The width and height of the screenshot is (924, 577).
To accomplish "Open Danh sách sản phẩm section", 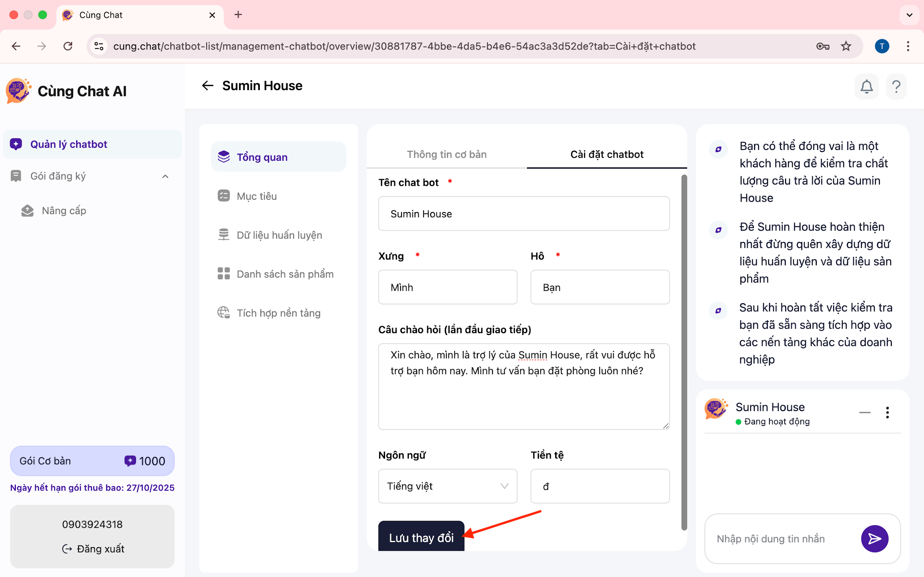I will click(285, 274).
